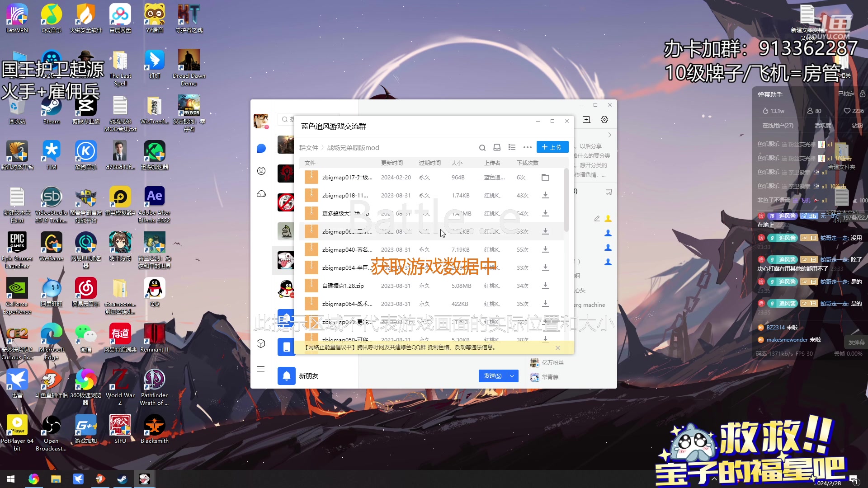Open Dread Dawn Demo shortcut
The width and height of the screenshot is (868, 488).
[x=189, y=68]
